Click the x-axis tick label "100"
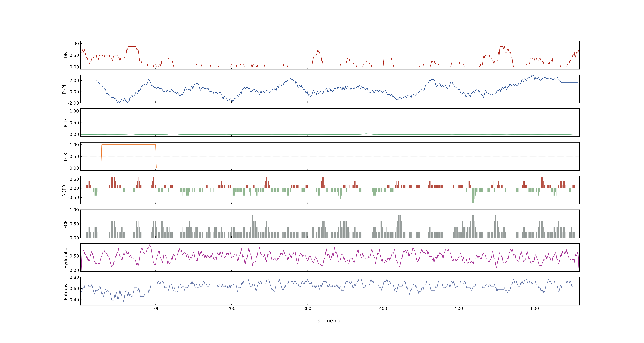644x343 pixels. tap(155, 309)
